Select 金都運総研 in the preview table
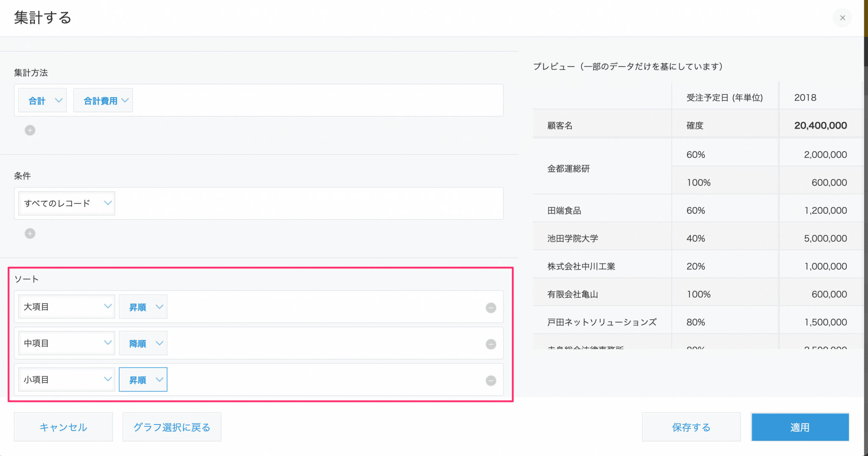Screen dimensions: 868x456 (568, 169)
